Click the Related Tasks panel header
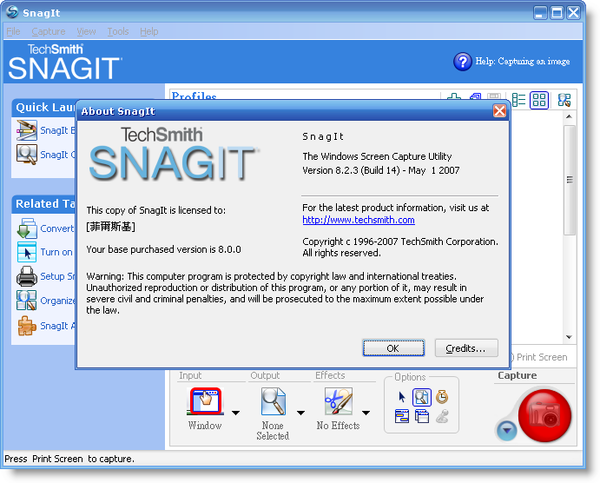The image size is (600, 483). point(44,204)
